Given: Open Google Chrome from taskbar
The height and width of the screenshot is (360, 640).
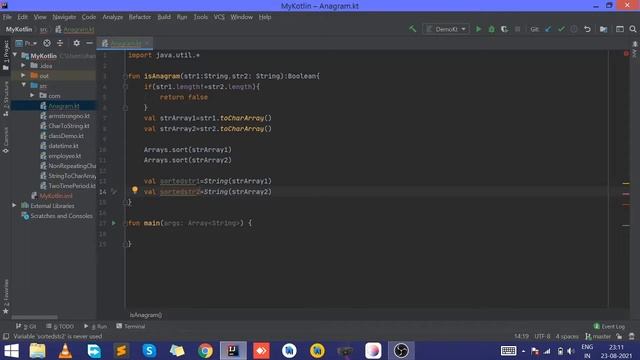Looking at the screenshot, I should pyautogui.click(x=205, y=351).
